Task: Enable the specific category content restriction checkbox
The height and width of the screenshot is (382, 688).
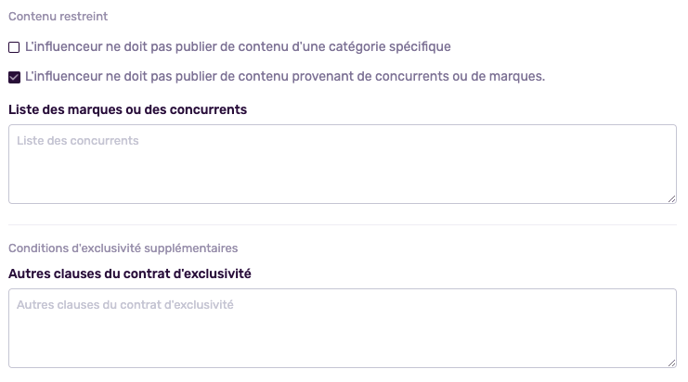Action: coord(14,47)
